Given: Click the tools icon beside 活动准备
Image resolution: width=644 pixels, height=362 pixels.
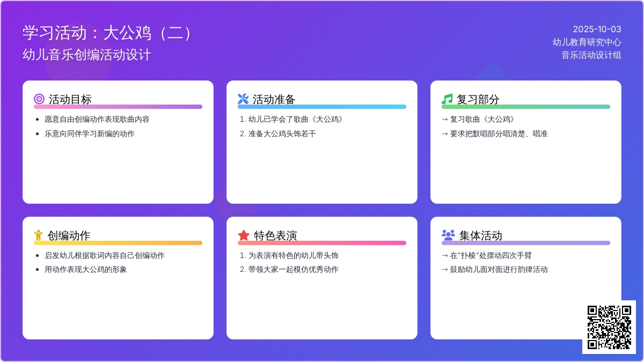Looking at the screenshot, I should tap(243, 99).
